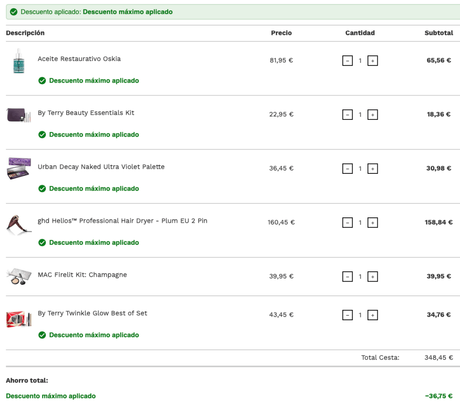This screenshot has height=406, width=460.
Task: Open Urban Decay Naked Ultra Violet Palette link
Action: (101, 167)
